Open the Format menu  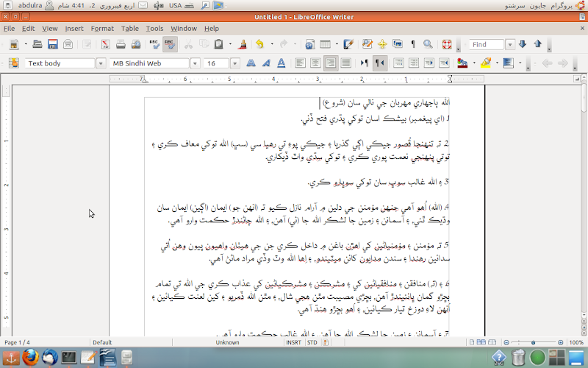pyautogui.click(x=102, y=29)
